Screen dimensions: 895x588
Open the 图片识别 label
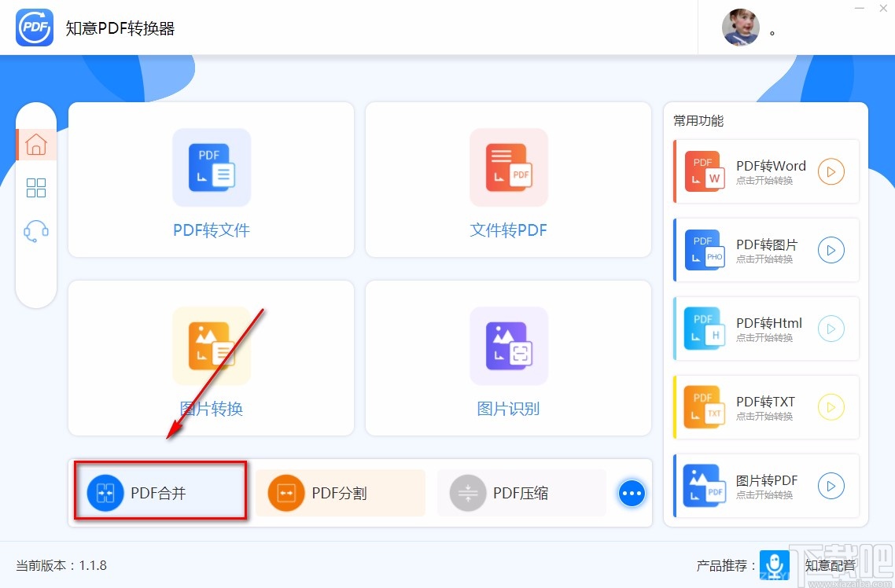click(509, 409)
